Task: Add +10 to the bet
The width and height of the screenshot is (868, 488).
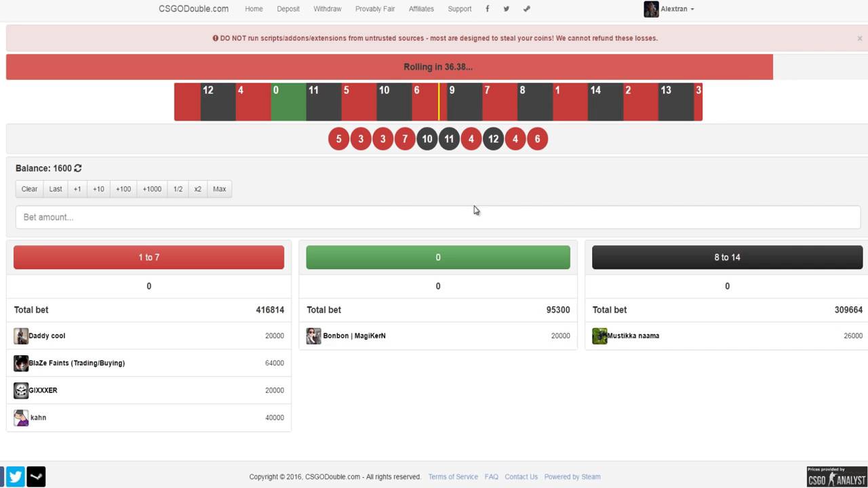Action: click(98, 189)
